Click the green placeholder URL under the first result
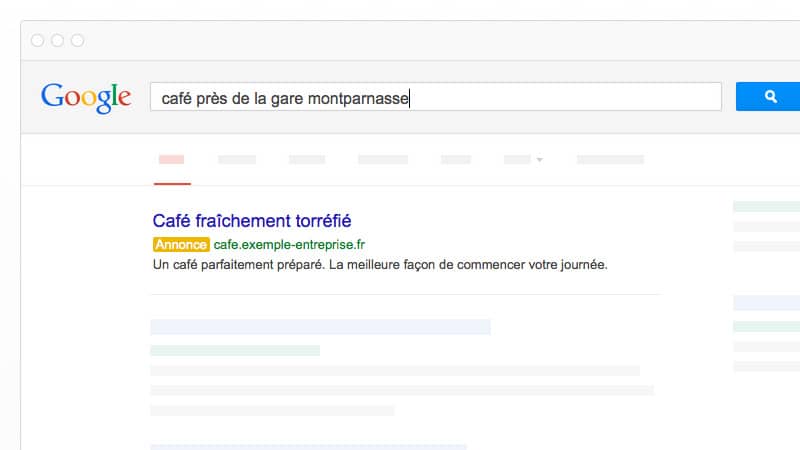Screen dimensions: 800x450 (235, 351)
